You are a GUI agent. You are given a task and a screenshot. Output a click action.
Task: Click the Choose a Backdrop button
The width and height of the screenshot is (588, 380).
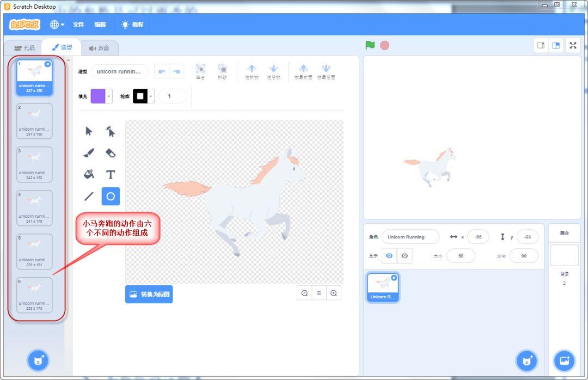(565, 361)
